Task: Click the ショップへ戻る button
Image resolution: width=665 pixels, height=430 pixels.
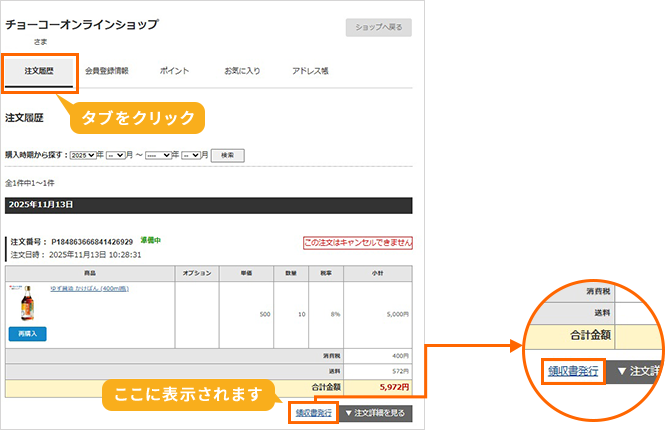Action: [x=378, y=28]
